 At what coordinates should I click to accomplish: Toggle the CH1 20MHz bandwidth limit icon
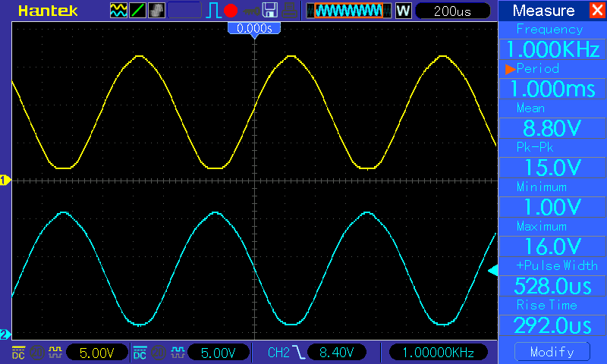(x=37, y=353)
